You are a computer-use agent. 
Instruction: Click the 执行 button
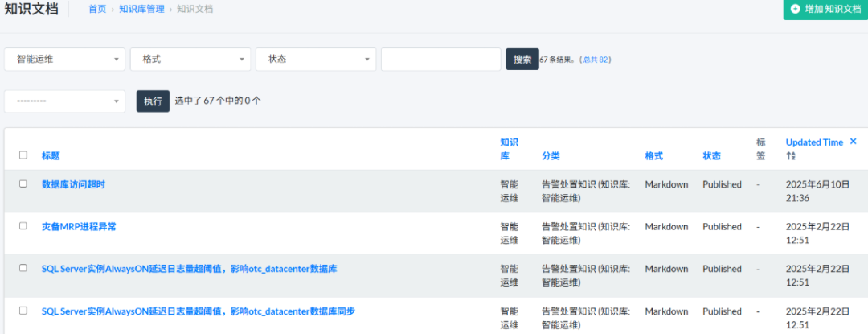[x=153, y=101]
